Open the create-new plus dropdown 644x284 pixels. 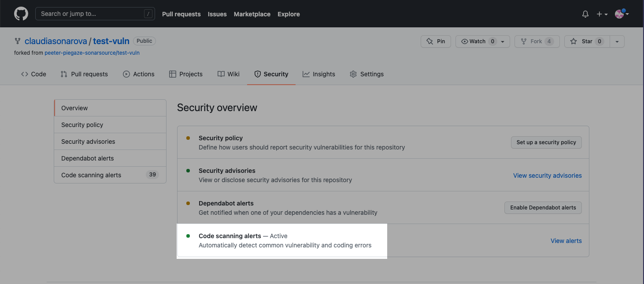pos(602,14)
